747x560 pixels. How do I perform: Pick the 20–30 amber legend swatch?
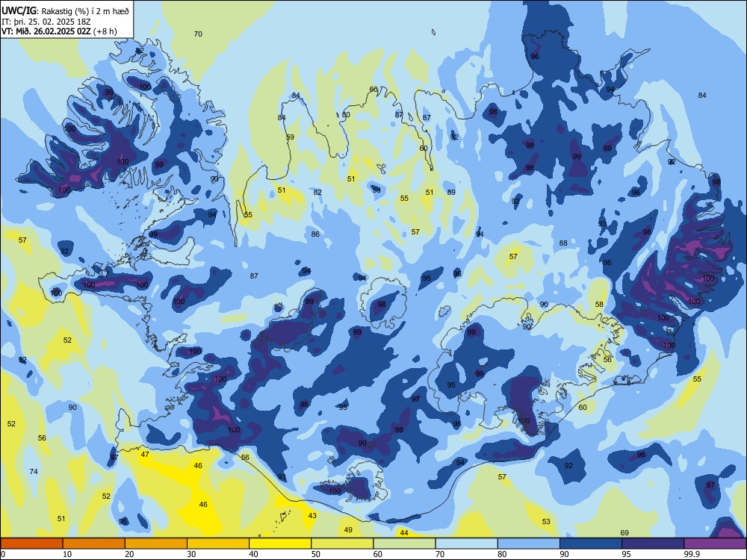click(156, 544)
